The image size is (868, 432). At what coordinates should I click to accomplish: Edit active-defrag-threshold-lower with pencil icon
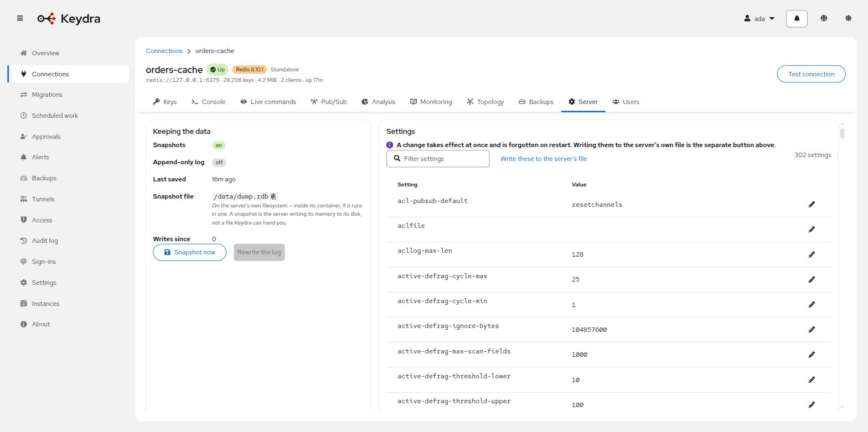pyautogui.click(x=812, y=379)
